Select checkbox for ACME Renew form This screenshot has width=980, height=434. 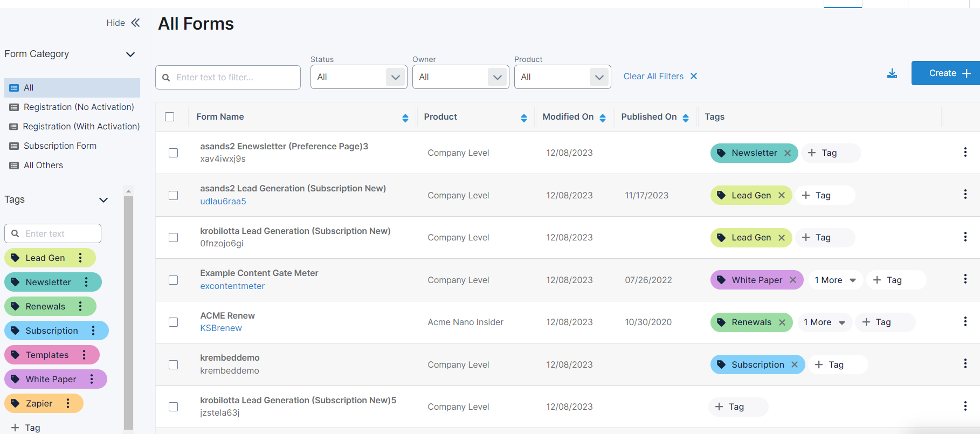click(173, 322)
